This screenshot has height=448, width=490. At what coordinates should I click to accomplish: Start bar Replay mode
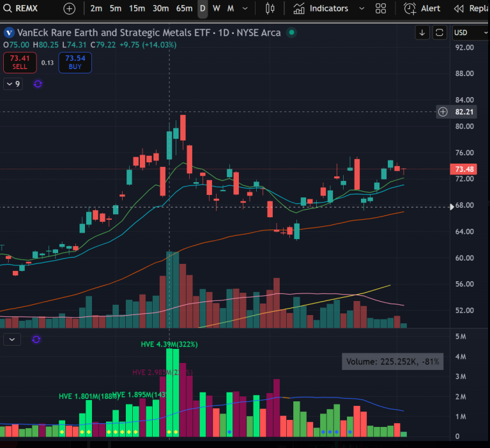(x=471, y=8)
